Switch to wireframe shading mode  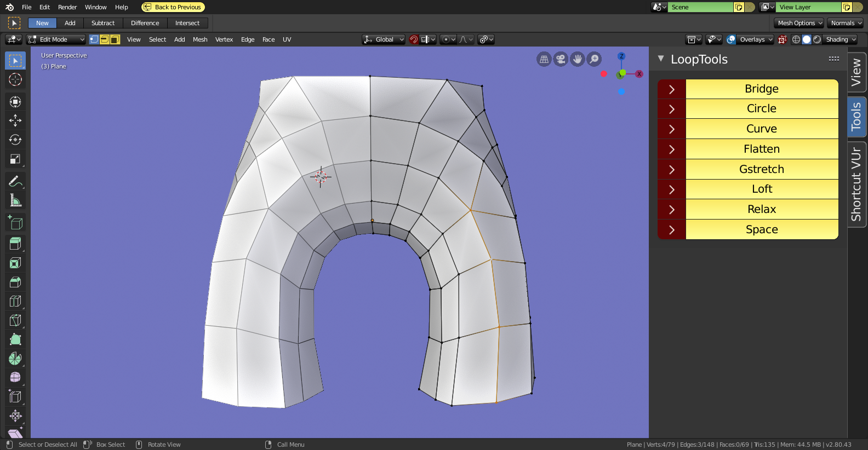tap(796, 39)
